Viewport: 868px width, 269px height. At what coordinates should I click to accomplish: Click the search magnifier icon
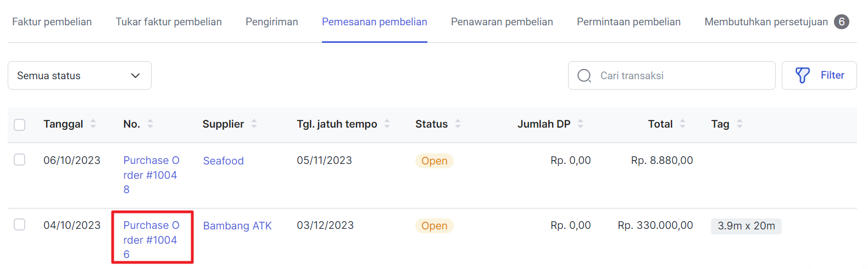585,75
